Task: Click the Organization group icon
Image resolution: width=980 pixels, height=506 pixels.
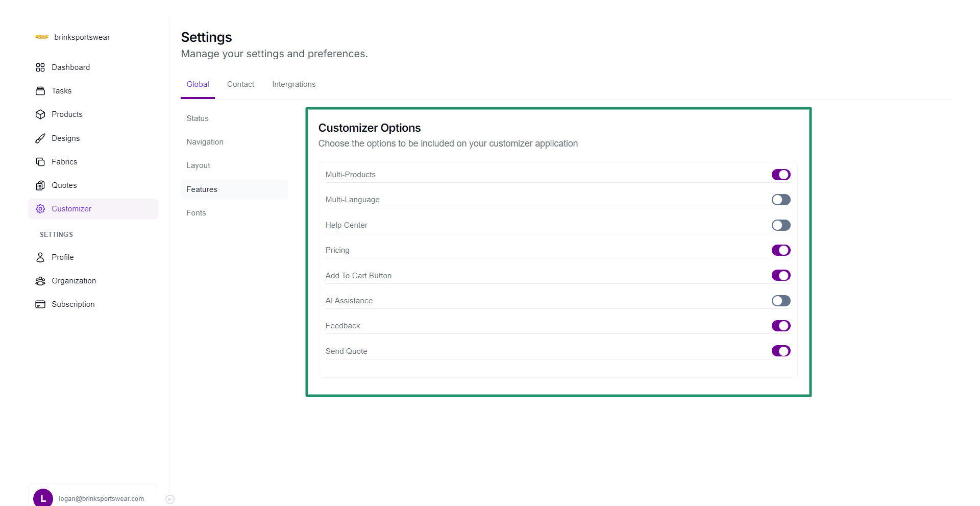Action: (x=40, y=281)
